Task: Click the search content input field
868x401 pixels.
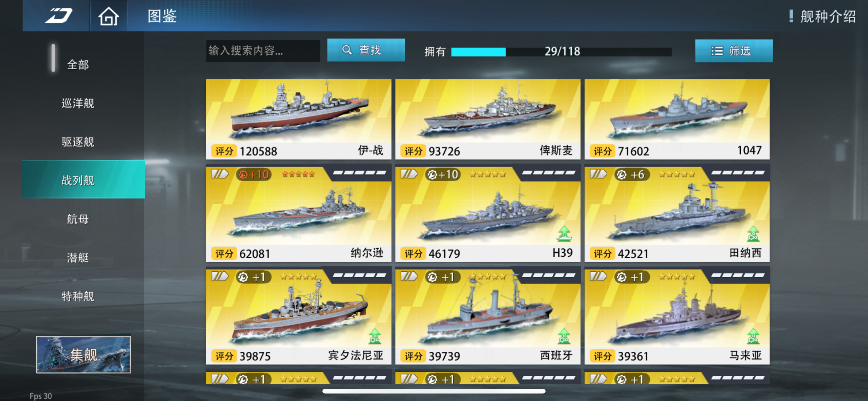Action: coord(263,51)
